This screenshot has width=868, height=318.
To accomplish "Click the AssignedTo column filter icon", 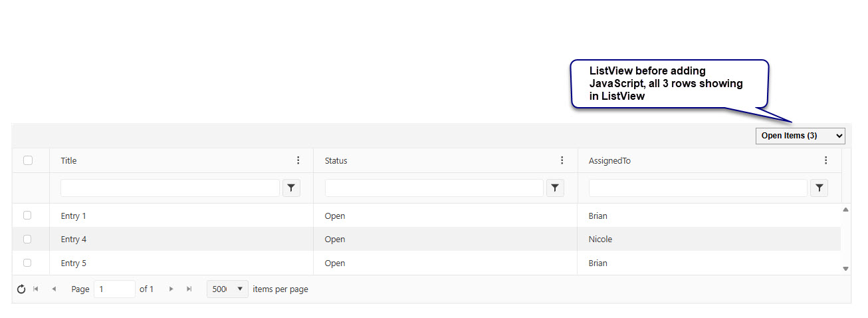I will click(x=819, y=188).
